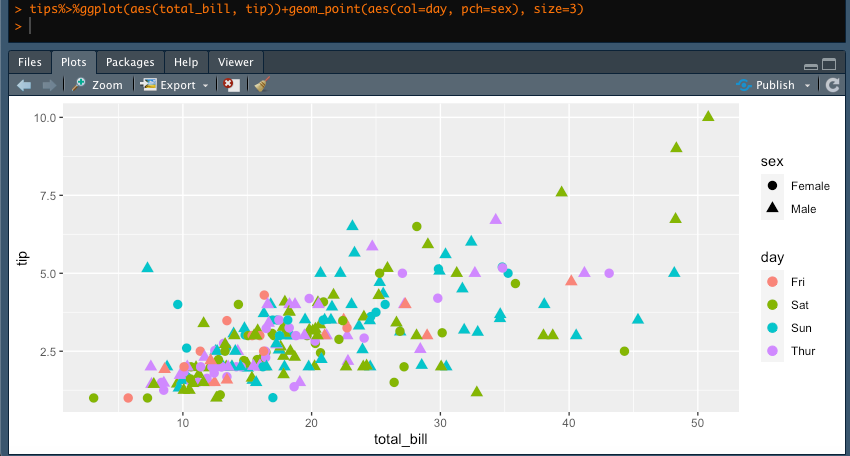This screenshot has width=850, height=456.
Task: Click the 'sex' legend title
Action: 772,162
